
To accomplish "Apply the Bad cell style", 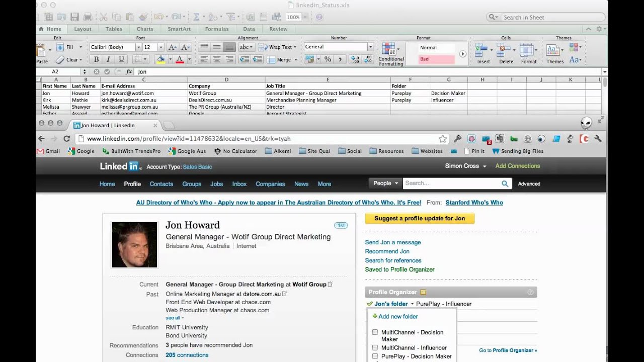I will point(436,59).
